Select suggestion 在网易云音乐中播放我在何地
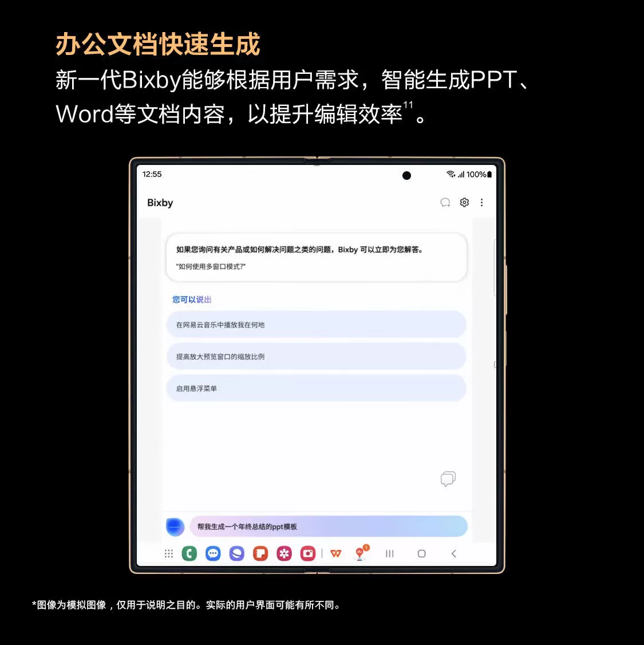644x645 pixels. click(317, 325)
